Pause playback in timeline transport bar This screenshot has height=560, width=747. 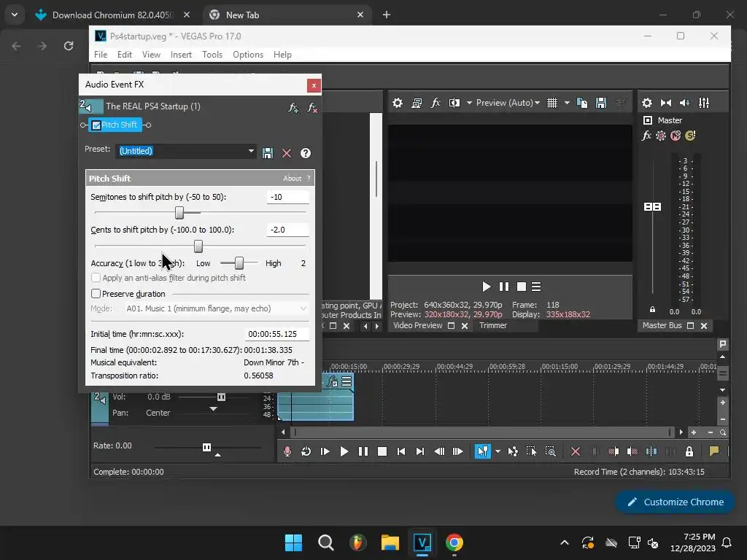point(363,451)
